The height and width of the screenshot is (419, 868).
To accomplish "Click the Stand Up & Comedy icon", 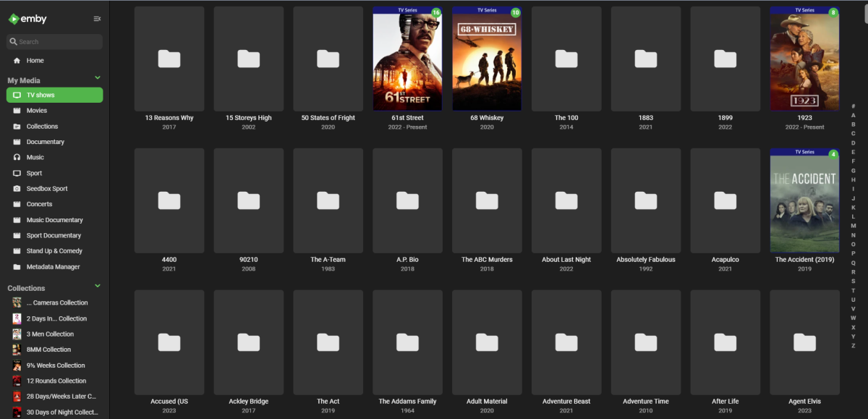I will 16,250.
